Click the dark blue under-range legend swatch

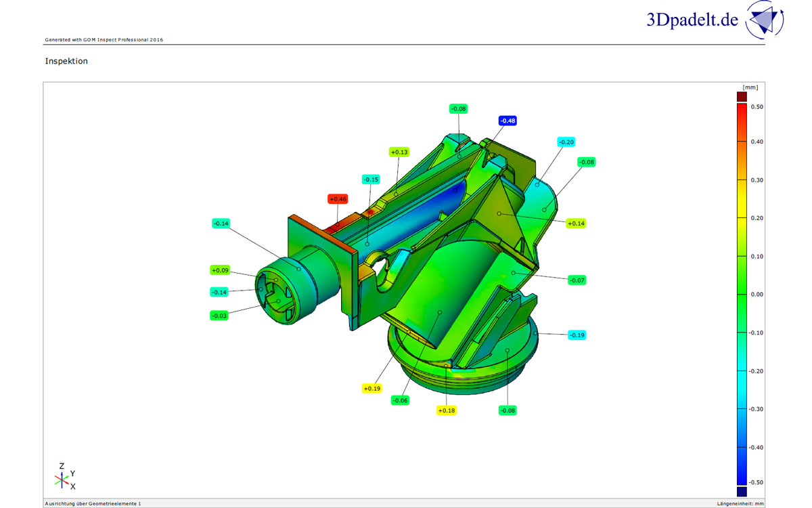click(742, 492)
